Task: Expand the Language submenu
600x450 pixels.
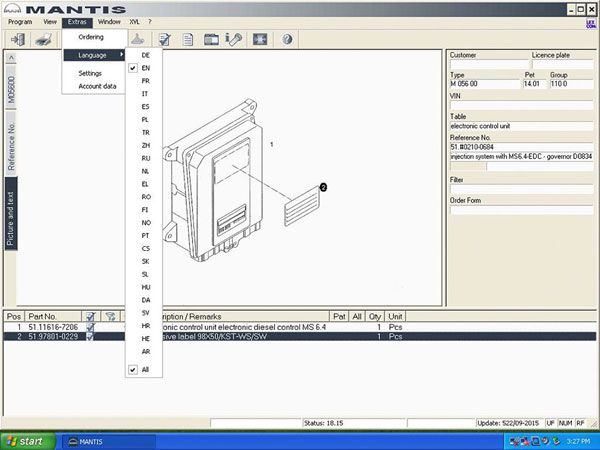Action: pyautogui.click(x=94, y=55)
